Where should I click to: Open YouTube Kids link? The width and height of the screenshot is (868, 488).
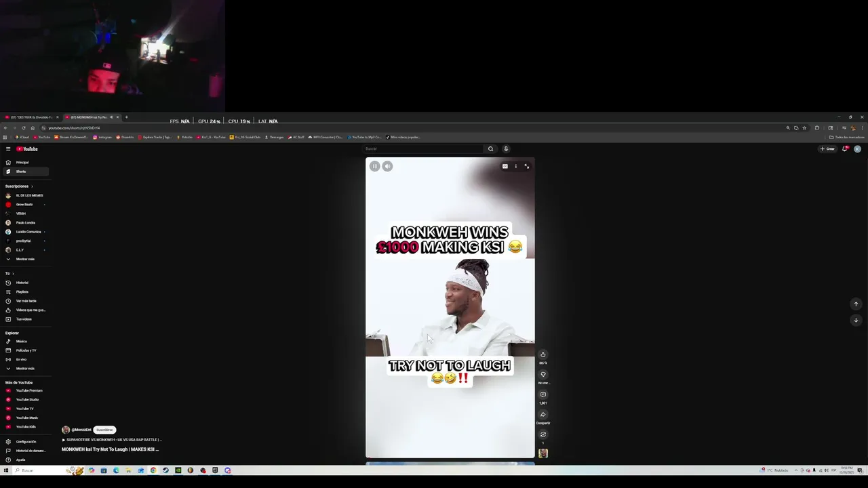click(x=24, y=427)
